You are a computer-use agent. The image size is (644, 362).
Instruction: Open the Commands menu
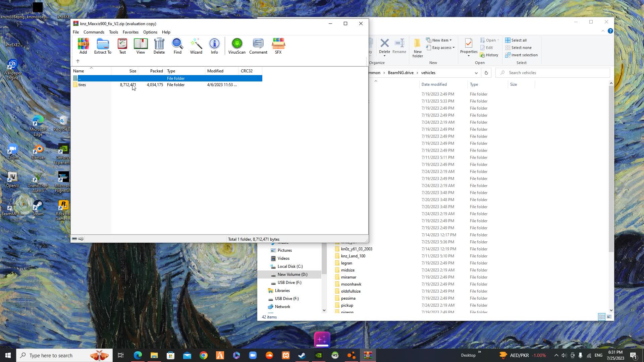[x=94, y=32]
